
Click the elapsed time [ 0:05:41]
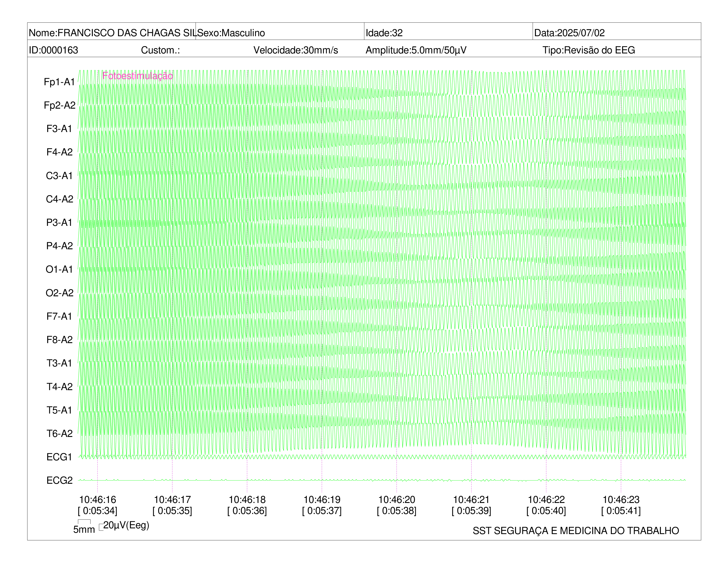621,511
